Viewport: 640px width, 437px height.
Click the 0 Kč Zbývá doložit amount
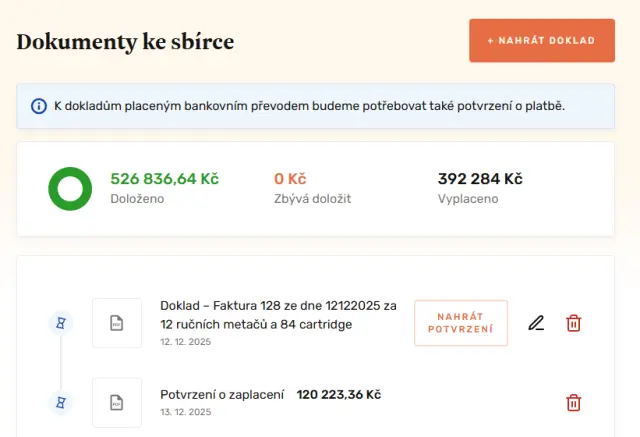pos(290,179)
